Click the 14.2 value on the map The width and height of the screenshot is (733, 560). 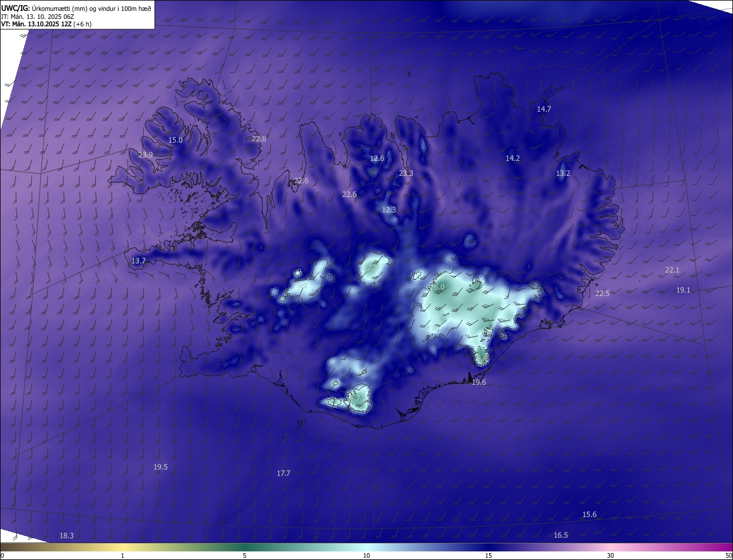[513, 158]
